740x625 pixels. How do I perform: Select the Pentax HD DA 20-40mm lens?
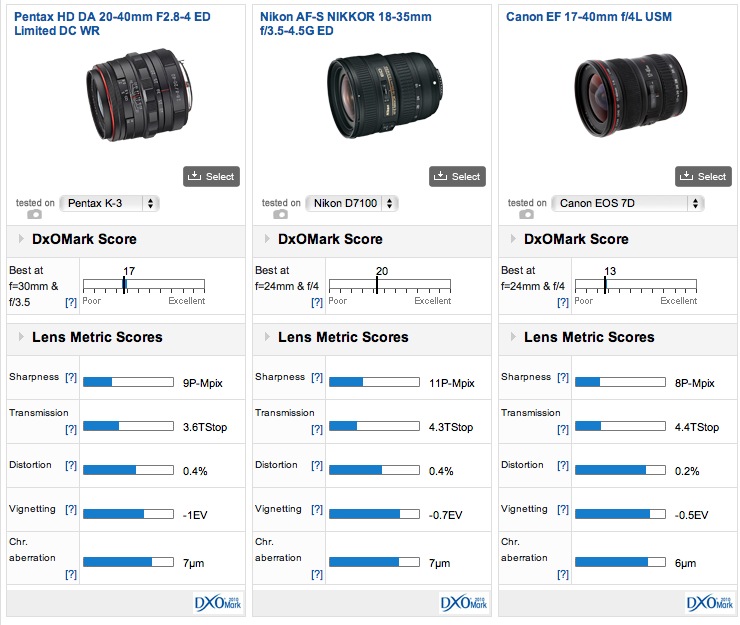coord(211,177)
